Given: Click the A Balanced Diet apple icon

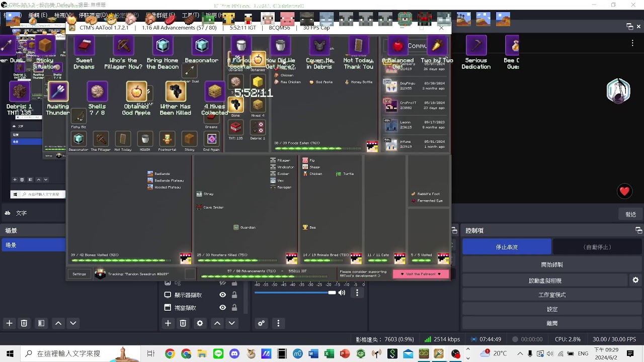Looking at the screenshot, I should coord(398,46).
